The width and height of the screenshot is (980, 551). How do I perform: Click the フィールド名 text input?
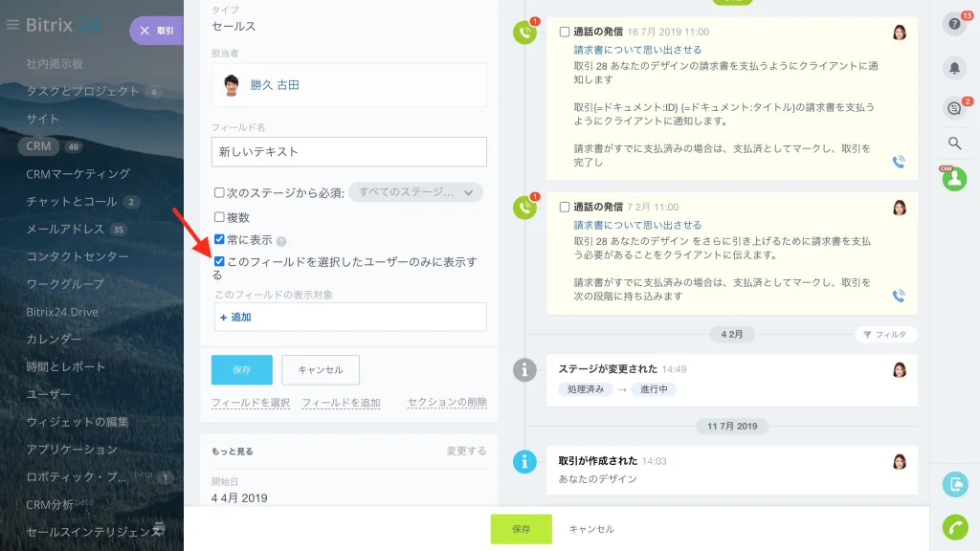pos(348,152)
